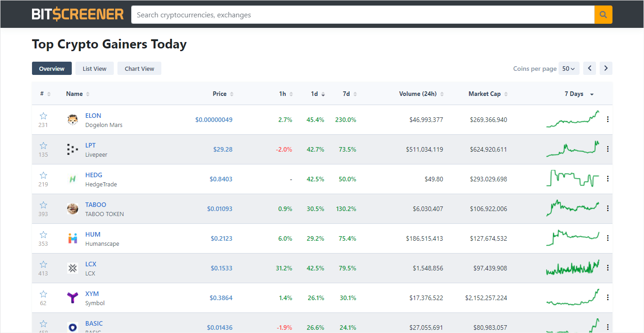The height and width of the screenshot is (333, 644).
Task: Open the three-dot options menu on the LCX row
Action: pyautogui.click(x=607, y=268)
